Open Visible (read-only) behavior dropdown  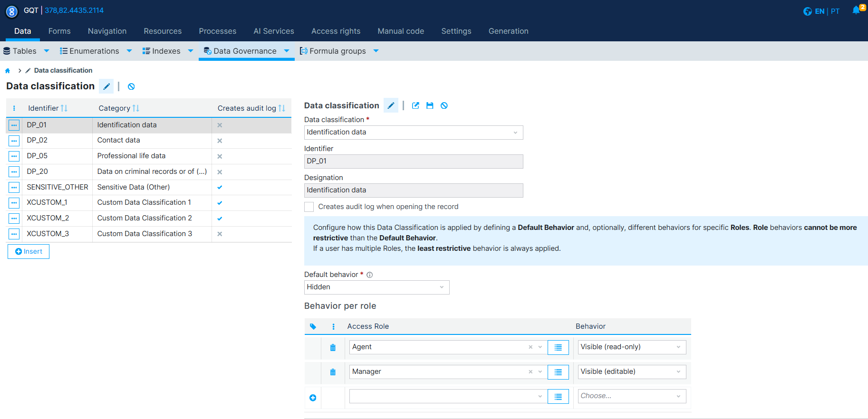click(x=632, y=347)
